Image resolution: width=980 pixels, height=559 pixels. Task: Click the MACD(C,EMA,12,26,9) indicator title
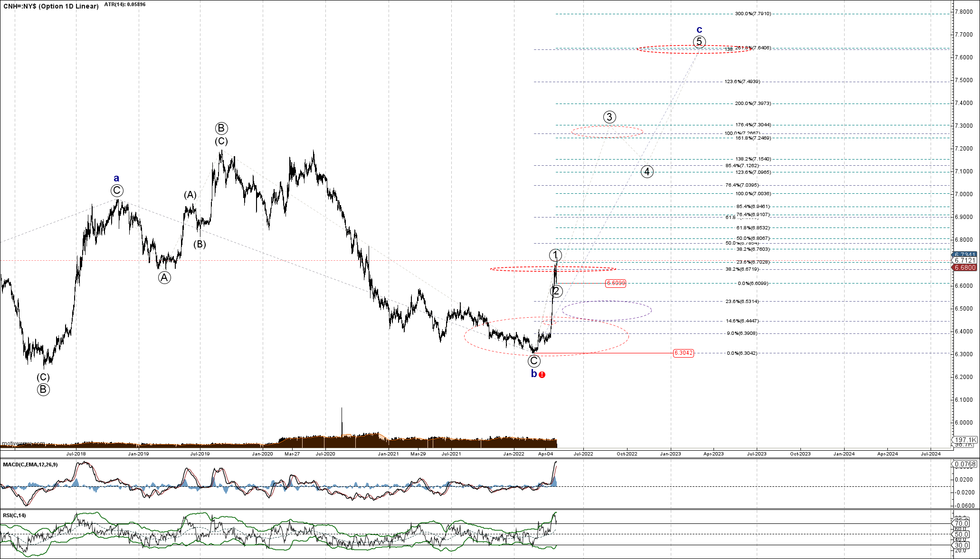(30, 464)
